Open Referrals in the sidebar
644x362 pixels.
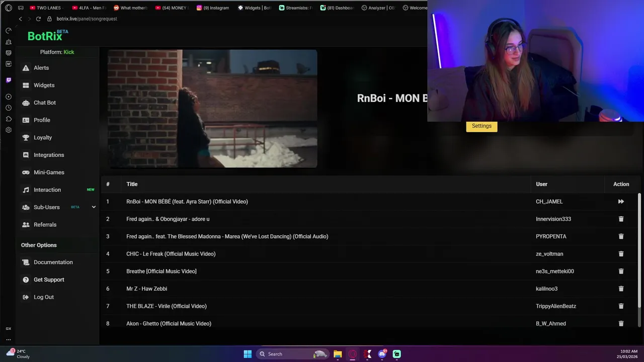coord(45,225)
